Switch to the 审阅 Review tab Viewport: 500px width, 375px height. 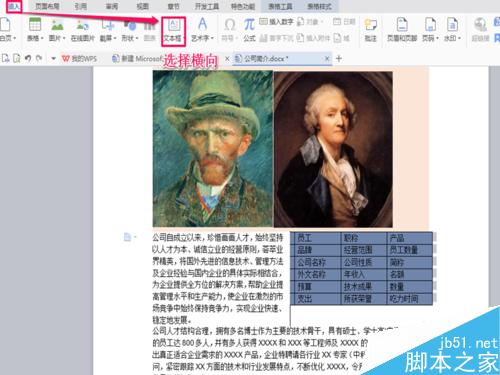pyautogui.click(x=112, y=6)
